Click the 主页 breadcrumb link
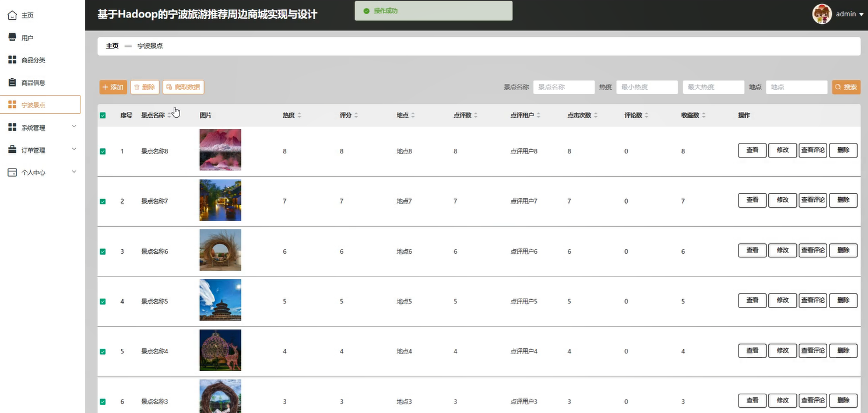The width and height of the screenshot is (868, 413). (112, 46)
